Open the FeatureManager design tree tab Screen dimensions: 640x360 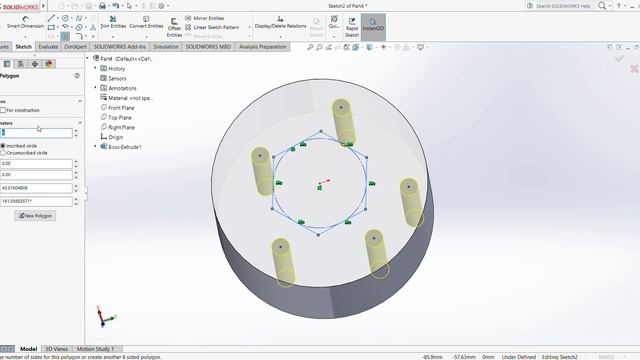pos(7,64)
